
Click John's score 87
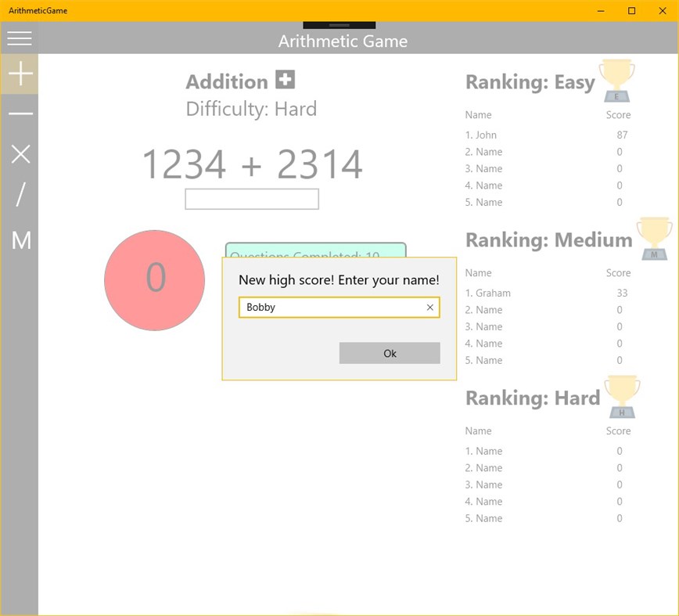tap(622, 135)
